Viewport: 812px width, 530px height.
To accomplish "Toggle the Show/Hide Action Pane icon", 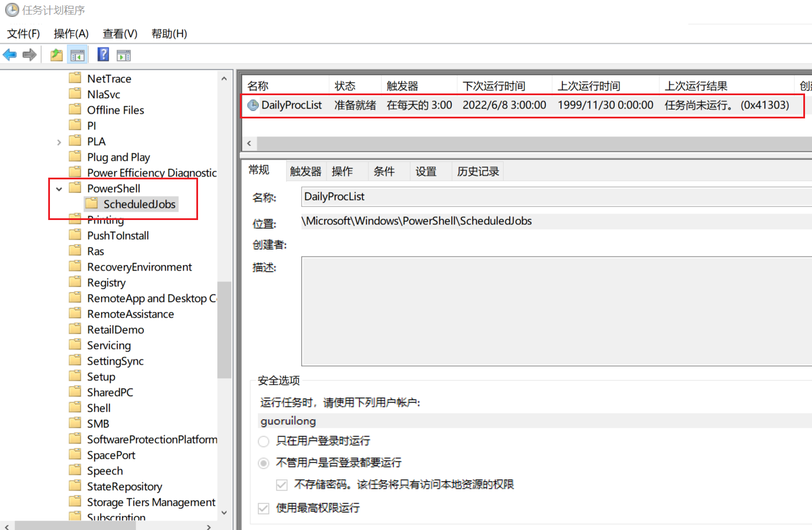I will click(x=124, y=55).
